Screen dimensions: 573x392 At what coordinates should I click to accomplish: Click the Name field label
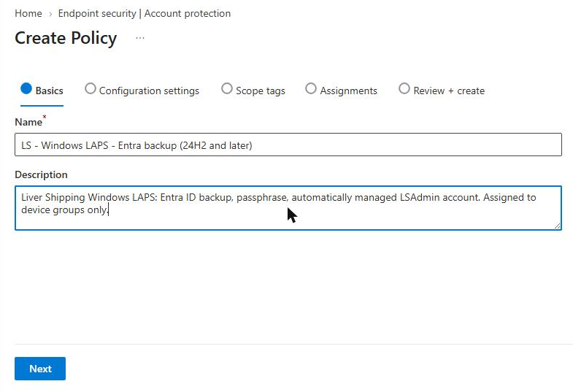28,122
